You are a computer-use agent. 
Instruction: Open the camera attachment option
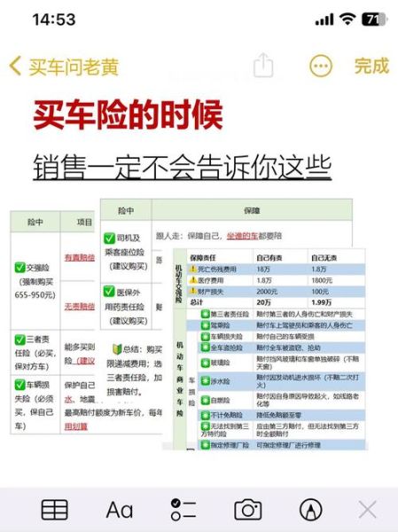click(247, 509)
